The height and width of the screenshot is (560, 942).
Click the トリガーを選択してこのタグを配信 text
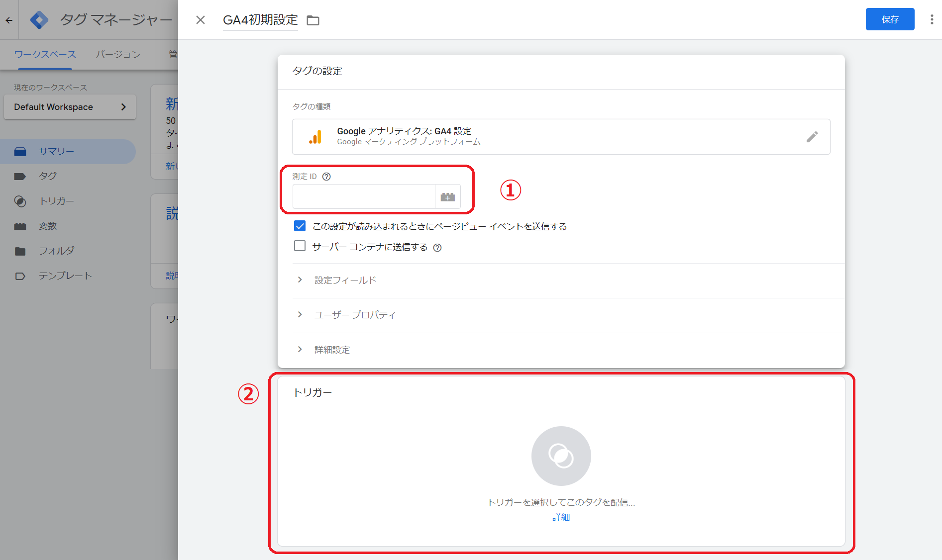[561, 503]
